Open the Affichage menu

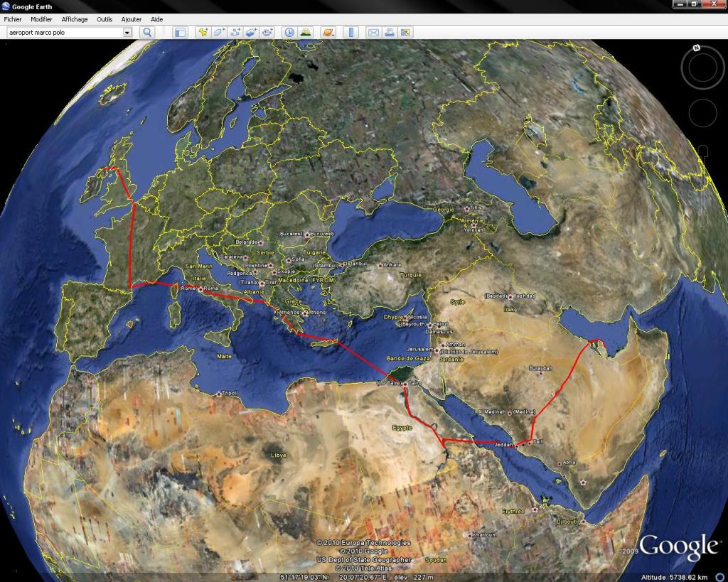coord(75,19)
